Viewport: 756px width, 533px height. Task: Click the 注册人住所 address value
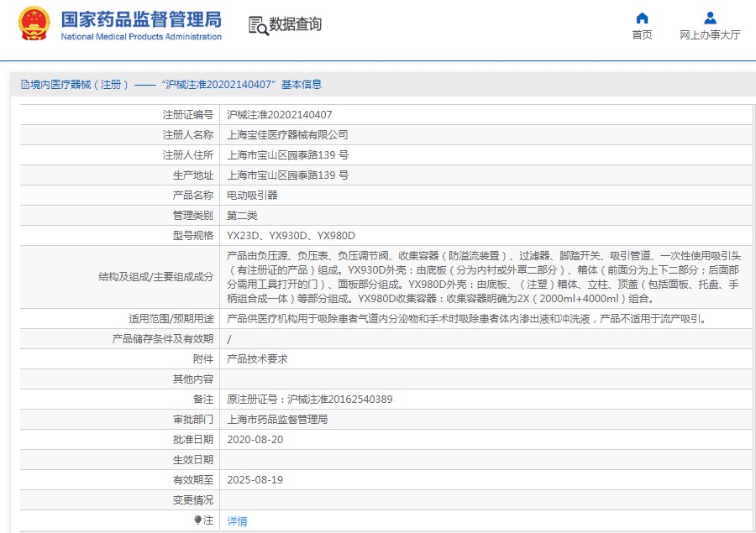287,155
